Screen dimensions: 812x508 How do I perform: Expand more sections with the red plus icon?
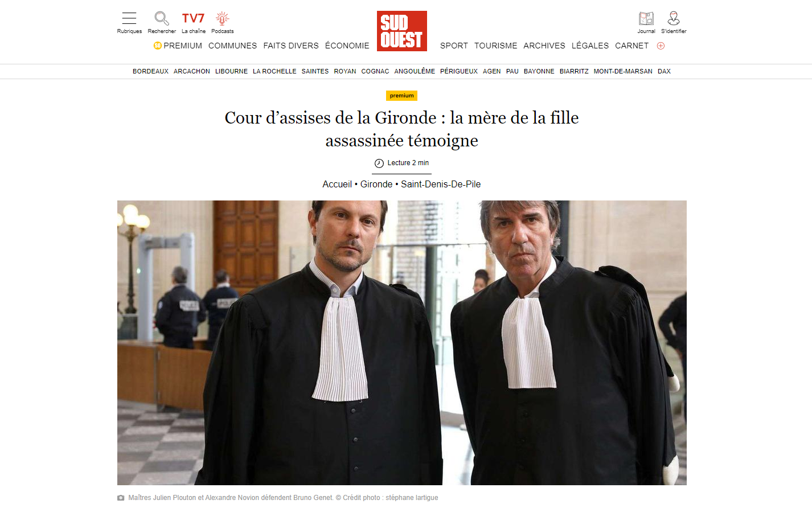661,46
